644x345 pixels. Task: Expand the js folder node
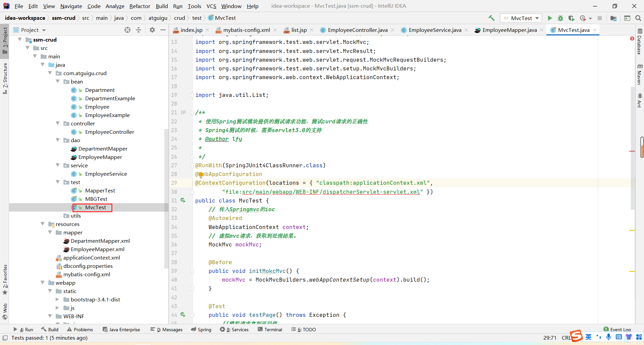click(57, 308)
